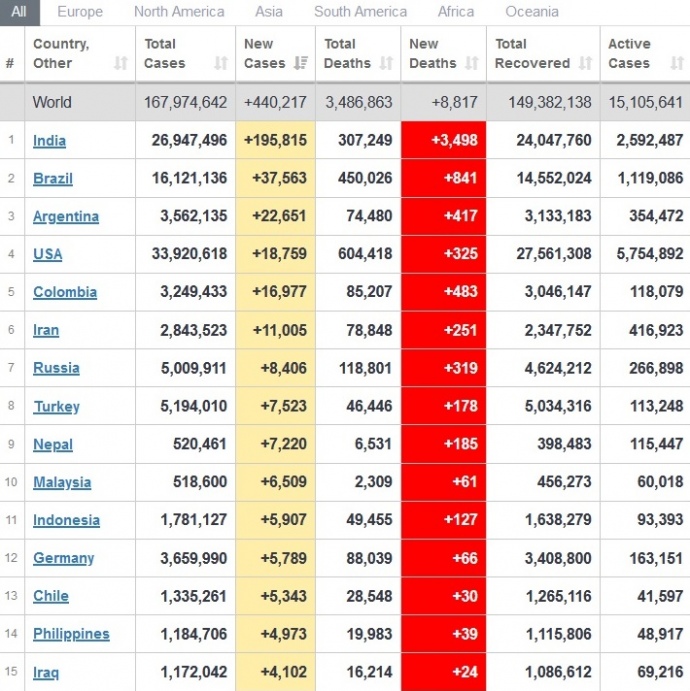Sort by Total Deaths using its arrow icon
Viewport: 690px width, 691px height.
tap(386, 63)
